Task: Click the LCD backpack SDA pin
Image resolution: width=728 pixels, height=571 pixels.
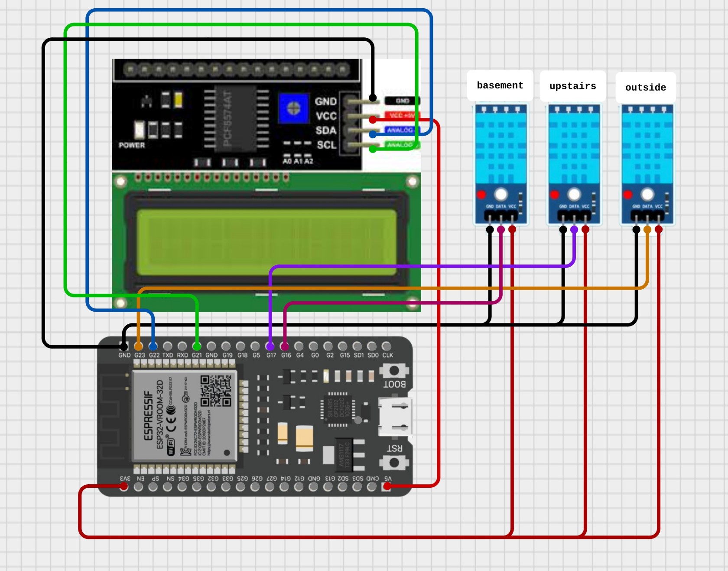Action: click(x=373, y=134)
